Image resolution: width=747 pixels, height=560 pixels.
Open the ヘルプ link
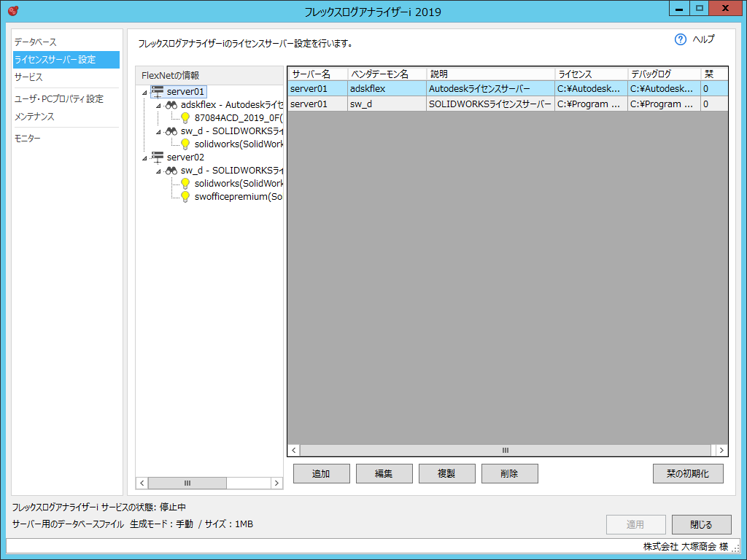703,39
